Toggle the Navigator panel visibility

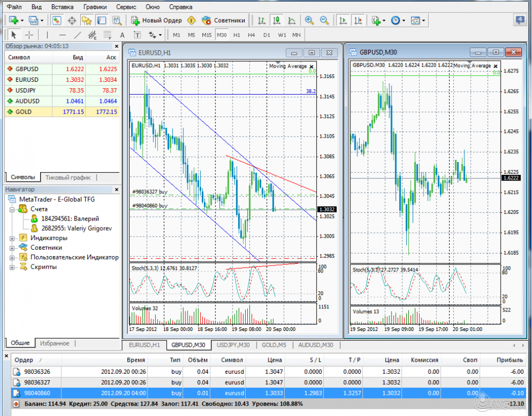click(86, 20)
